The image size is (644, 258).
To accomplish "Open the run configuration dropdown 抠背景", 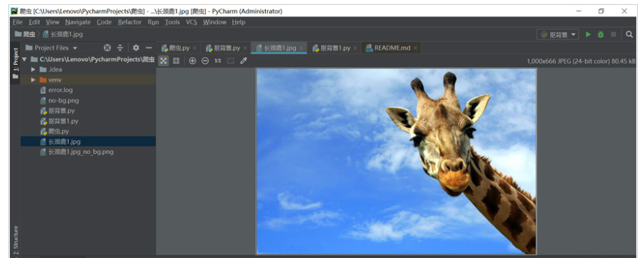I will 558,34.
